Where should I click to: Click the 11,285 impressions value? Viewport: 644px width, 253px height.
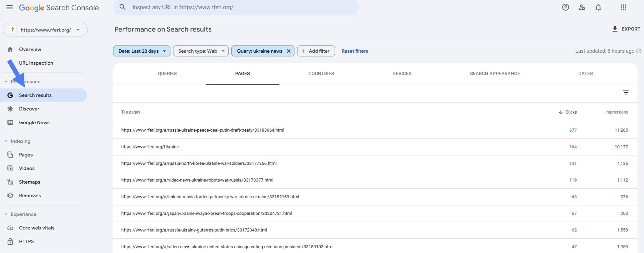tap(621, 130)
